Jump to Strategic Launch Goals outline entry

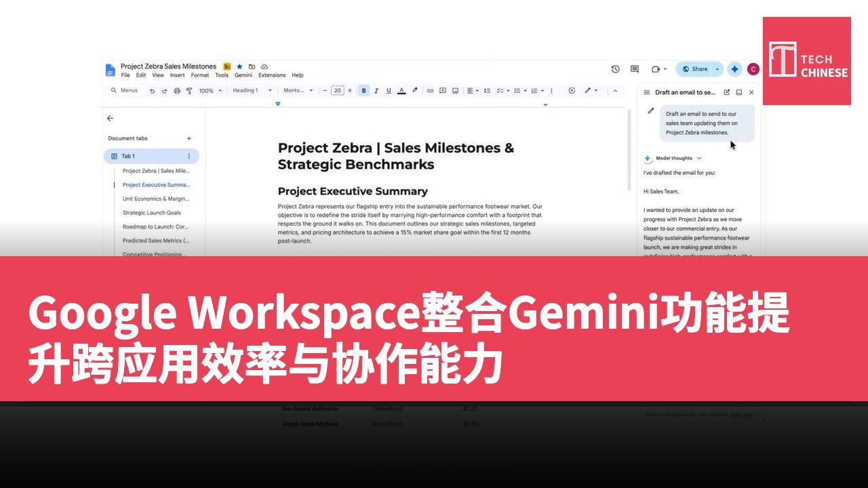click(x=152, y=213)
